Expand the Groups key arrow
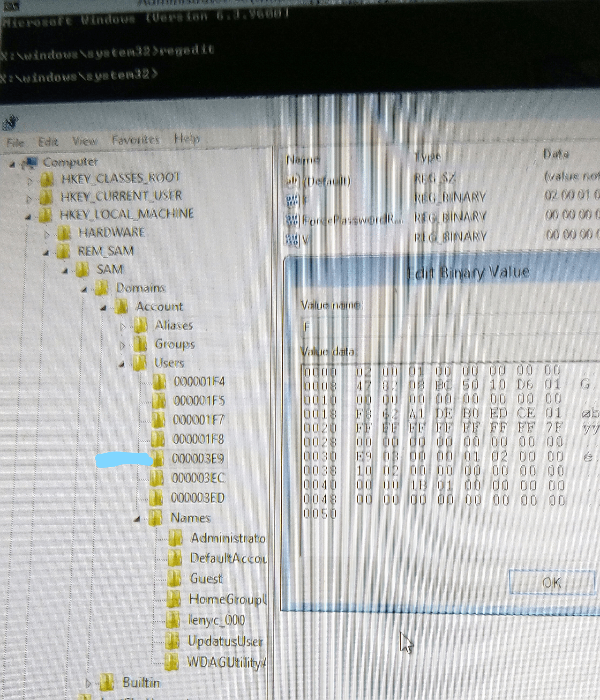Viewport: 600px width, 700px height. pyautogui.click(x=123, y=345)
